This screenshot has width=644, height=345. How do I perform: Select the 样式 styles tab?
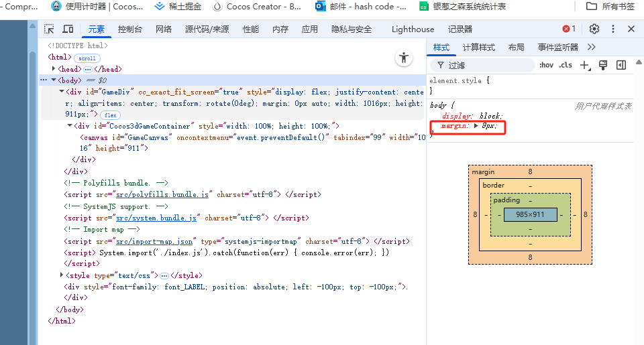tap(441, 47)
